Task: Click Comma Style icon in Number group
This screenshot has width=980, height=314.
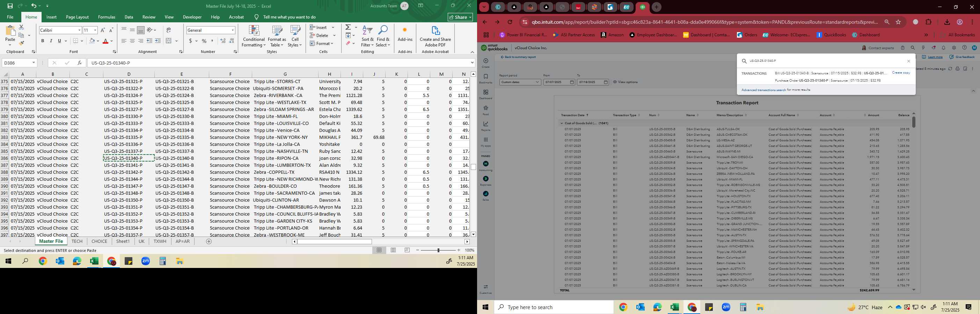Action: (212, 41)
